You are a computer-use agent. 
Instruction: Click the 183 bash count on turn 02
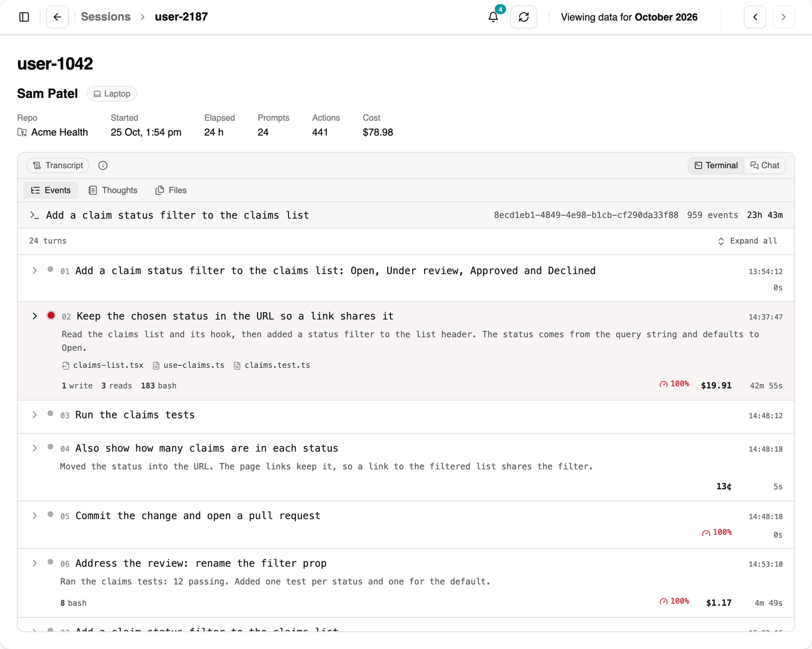158,386
